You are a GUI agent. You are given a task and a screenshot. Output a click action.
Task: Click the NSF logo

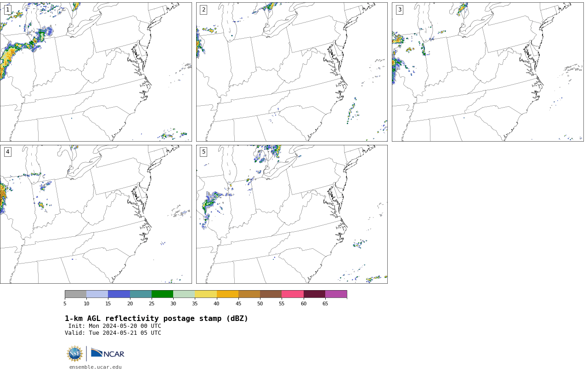pyautogui.click(x=75, y=354)
